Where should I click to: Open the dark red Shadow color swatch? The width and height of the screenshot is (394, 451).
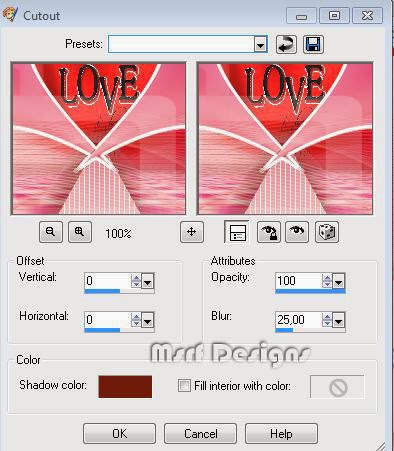(125, 387)
